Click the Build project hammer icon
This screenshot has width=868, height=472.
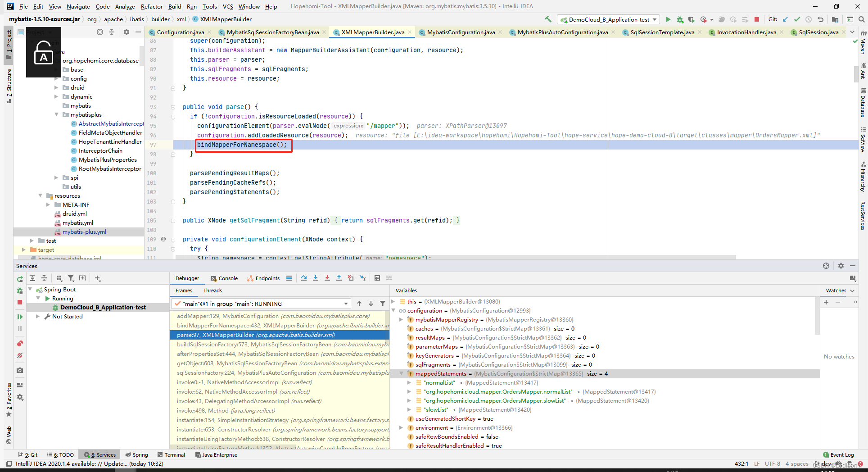pyautogui.click(x=548, y=19)
